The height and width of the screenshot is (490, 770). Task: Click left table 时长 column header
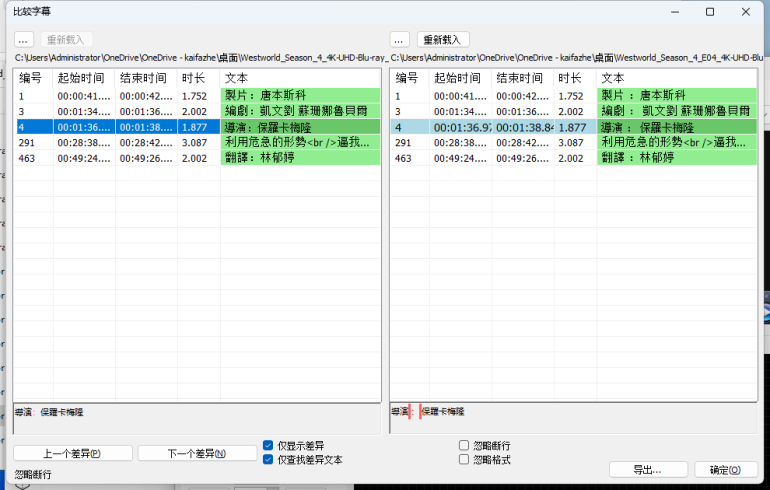pyautogui.click(x=199, y=78)
